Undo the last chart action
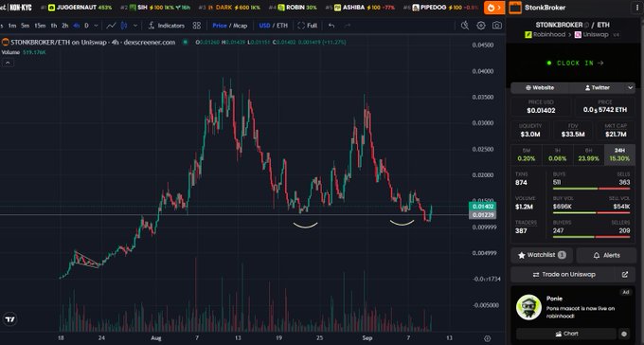The height and width of the screenshot is (345, 644). click(x=331, y=26)
